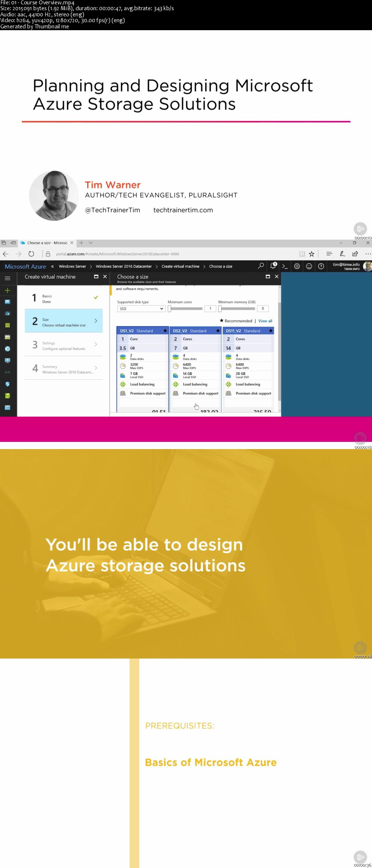
Task: Select step 1 Basics Done
Action: pos(64,298)
